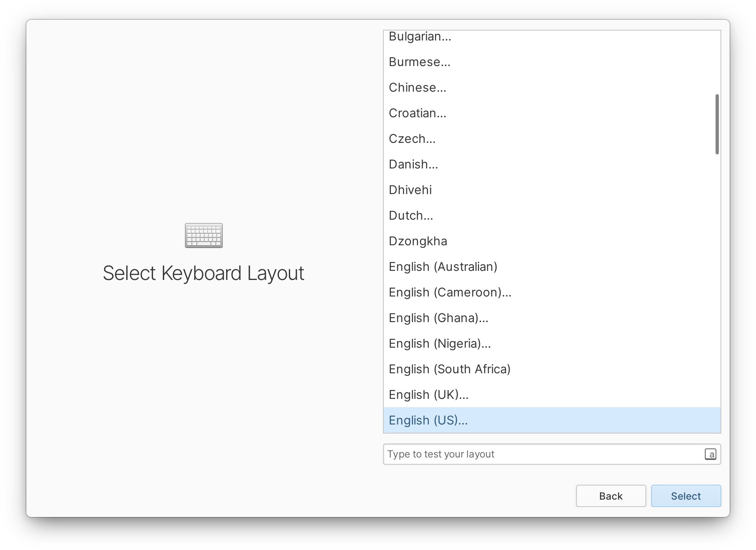The image size is (756, 550).
Task: Select the Dhivehi keyboard layout
Action: (410, 190)
